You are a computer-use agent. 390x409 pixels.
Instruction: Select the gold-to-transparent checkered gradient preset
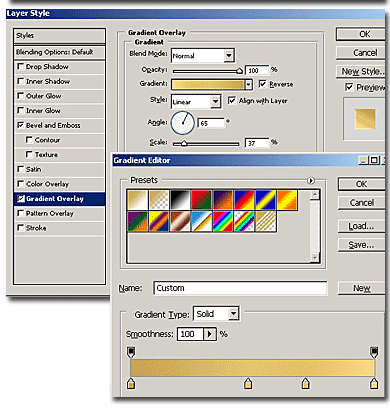click(x=159, y=200)
